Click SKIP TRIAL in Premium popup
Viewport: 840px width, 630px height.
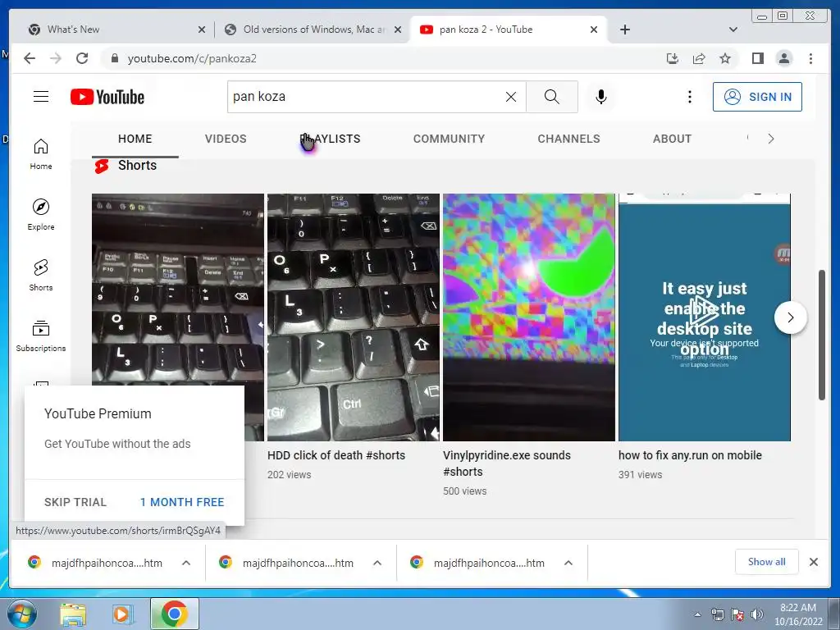click(x=75, y=502)
